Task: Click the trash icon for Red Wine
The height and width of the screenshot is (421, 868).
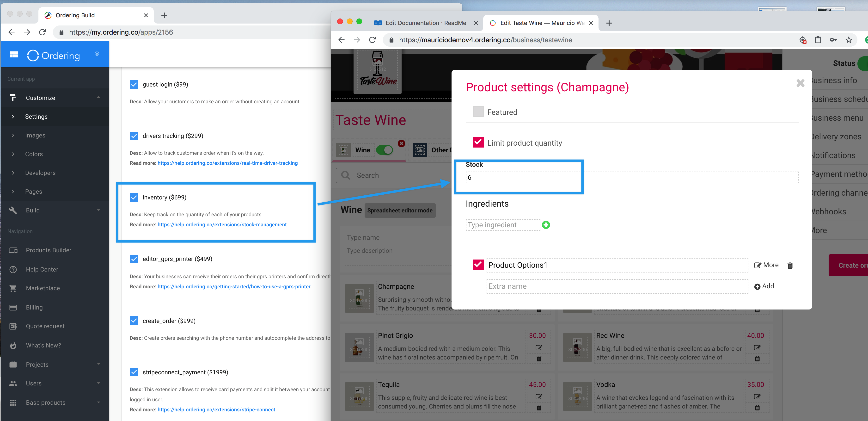Action: (757, 359)
